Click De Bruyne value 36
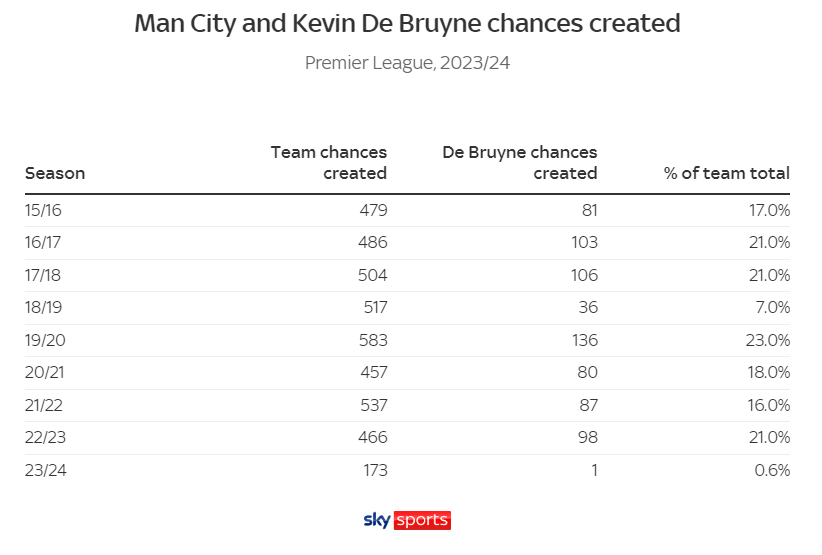 pos(588,307)
